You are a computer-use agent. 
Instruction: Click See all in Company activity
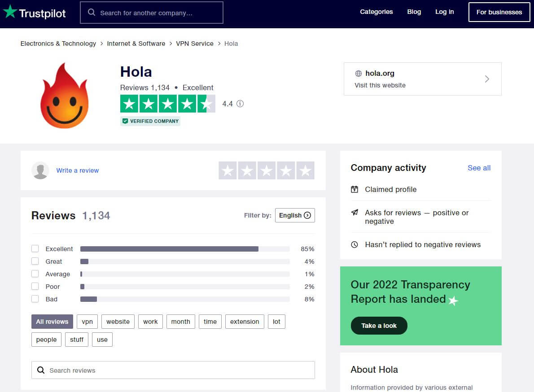click(x=479, y=168)
